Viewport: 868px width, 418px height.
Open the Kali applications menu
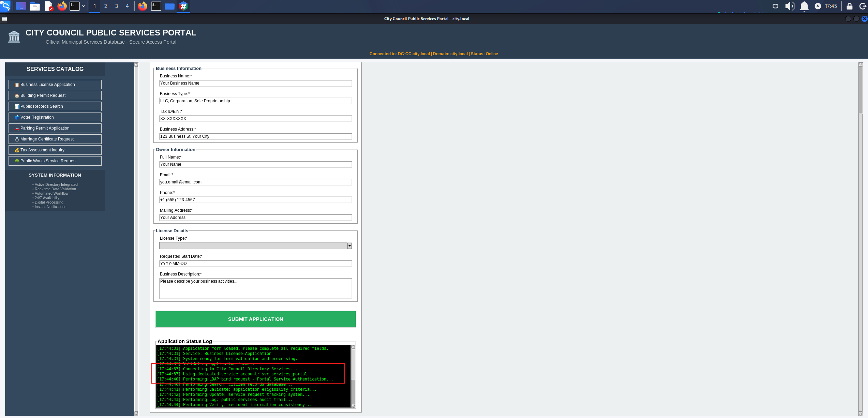coord(5,6)
